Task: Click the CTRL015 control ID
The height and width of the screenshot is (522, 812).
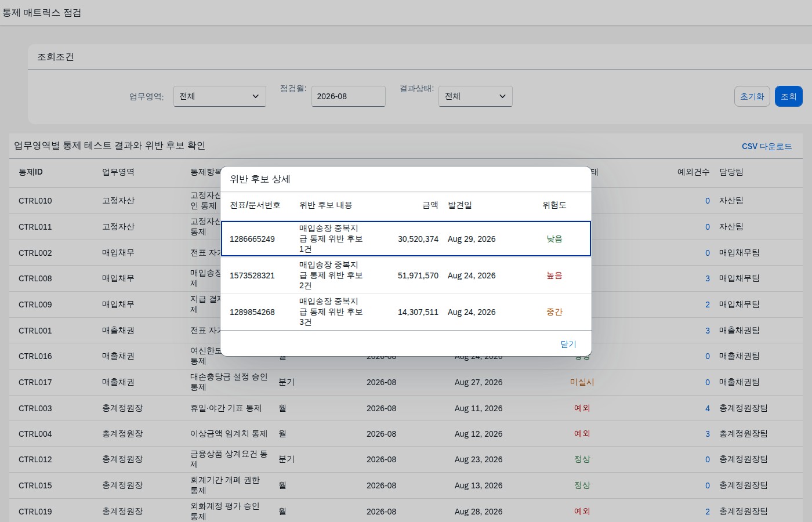Action: click(x=35, y=485)
